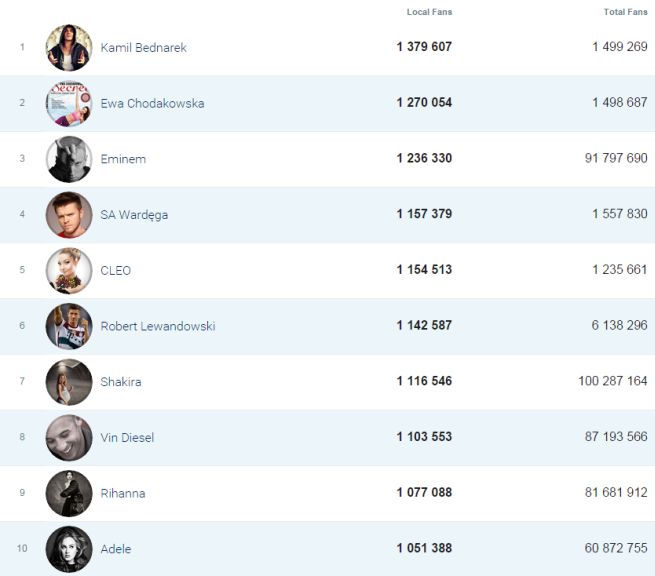Viewport: 655px width, 576px height.
Task: Click the Eminem name link
Action: (123, 159)
